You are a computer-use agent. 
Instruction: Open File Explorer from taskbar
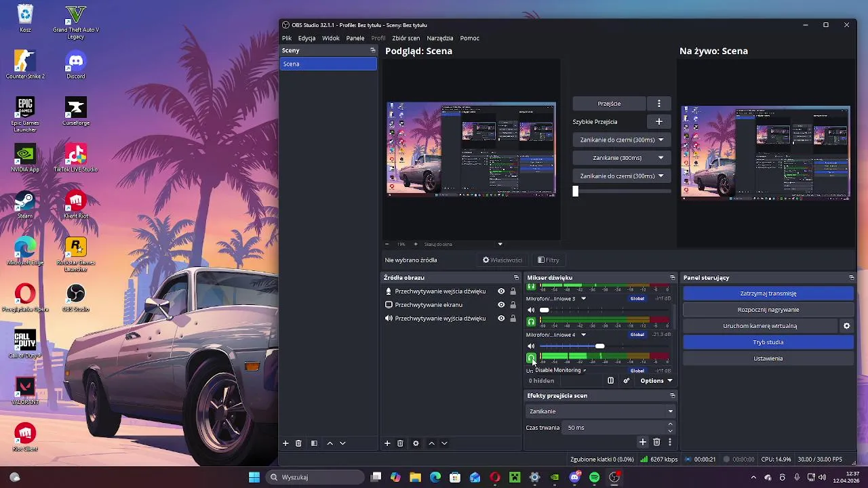click(416, 477)
